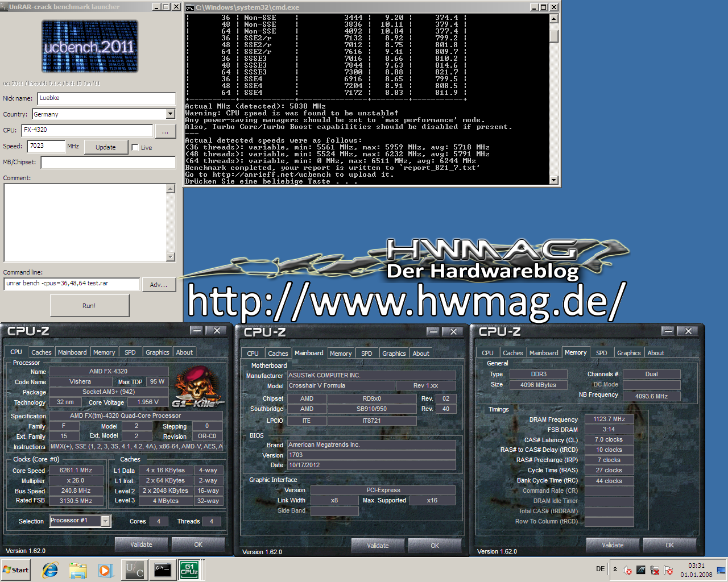Click OK in the middle CPU-Z window
This screenshot has height=582, width=728.
(x=435, y=546)
